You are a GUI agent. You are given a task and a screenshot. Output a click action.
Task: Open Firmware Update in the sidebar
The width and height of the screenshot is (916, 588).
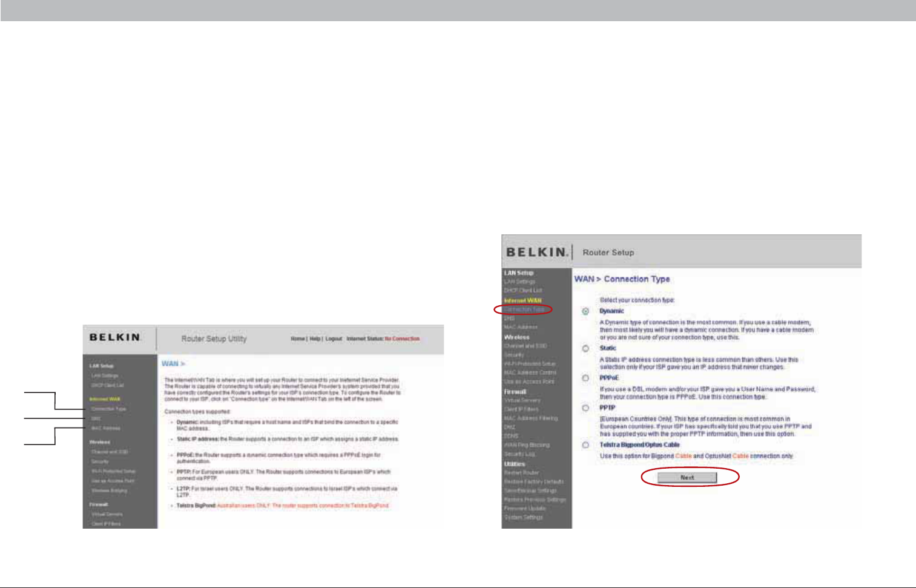tap(525, 509)
